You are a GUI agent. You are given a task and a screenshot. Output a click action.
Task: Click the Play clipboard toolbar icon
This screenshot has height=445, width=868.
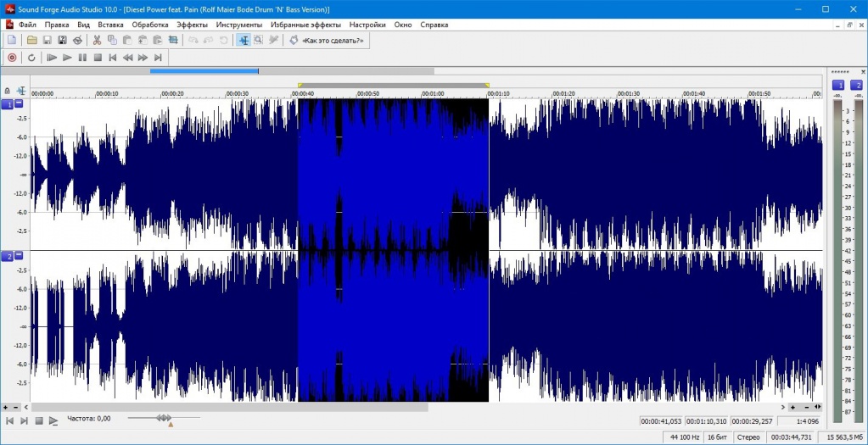[158, 40]
